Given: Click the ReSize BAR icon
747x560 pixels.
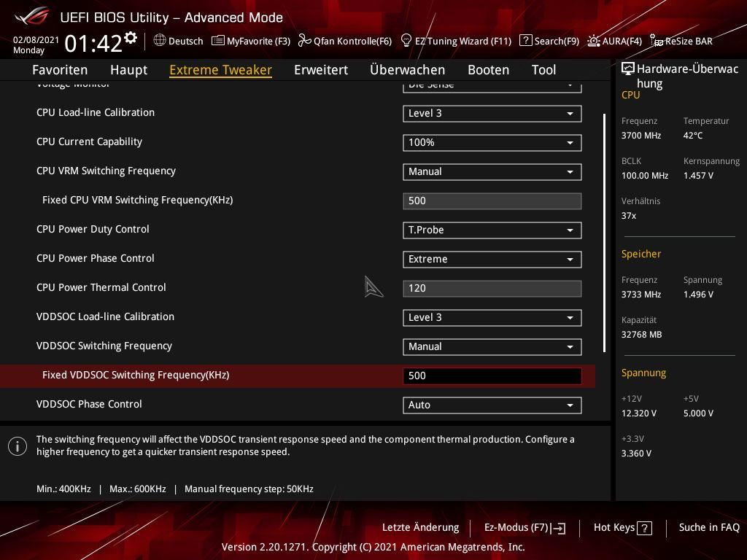Looking at the screenshot, I should 657,41.
